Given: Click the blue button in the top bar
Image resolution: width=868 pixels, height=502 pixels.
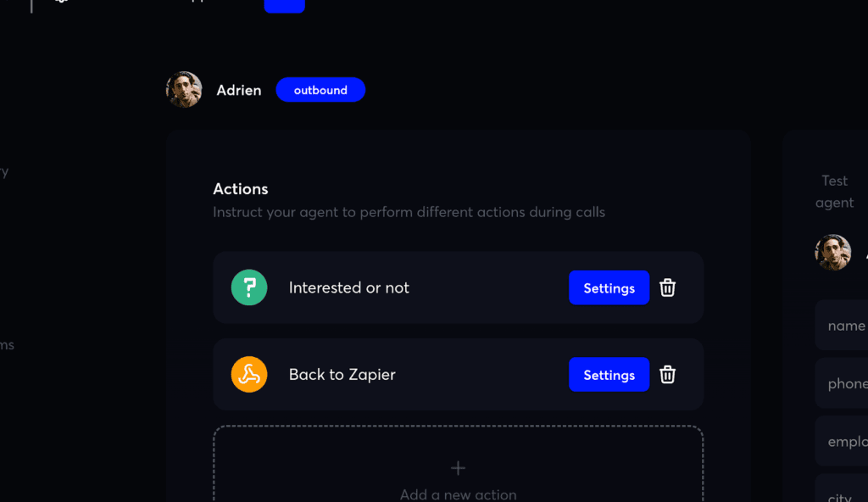Looking at the screenshot, I should [284, 4].
